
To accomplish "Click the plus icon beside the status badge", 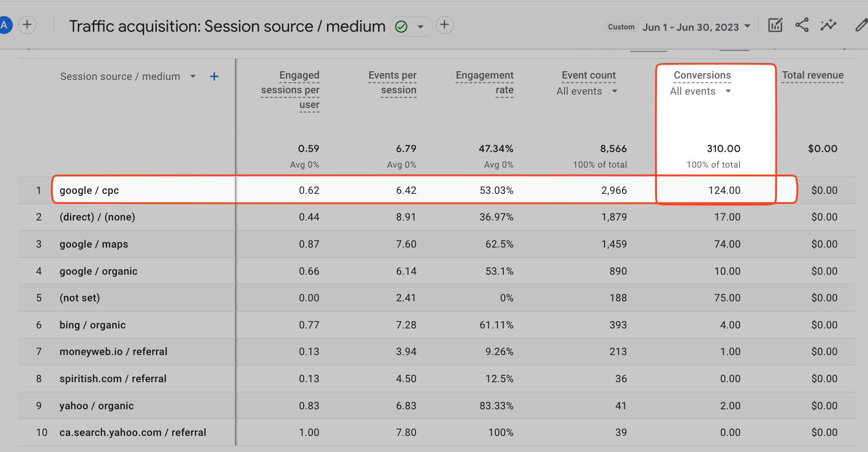I will (445, 25).
